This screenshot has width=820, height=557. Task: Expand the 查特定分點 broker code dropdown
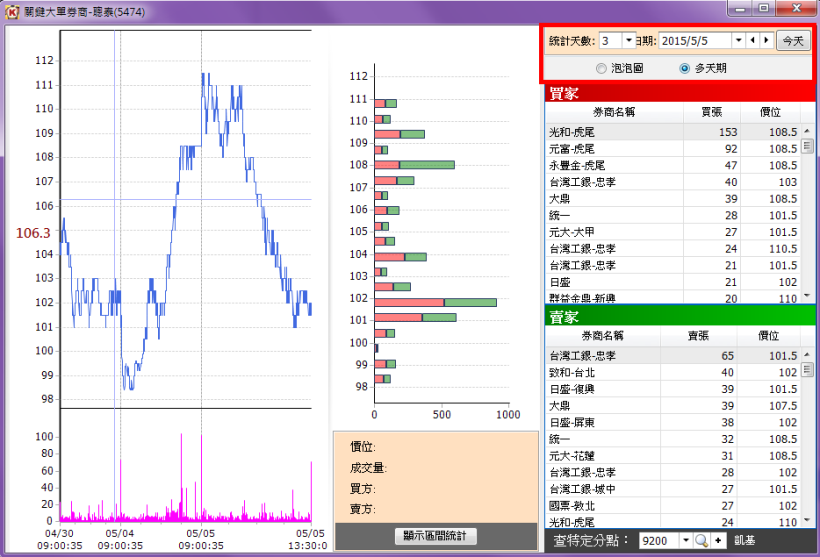coord(685,540)
